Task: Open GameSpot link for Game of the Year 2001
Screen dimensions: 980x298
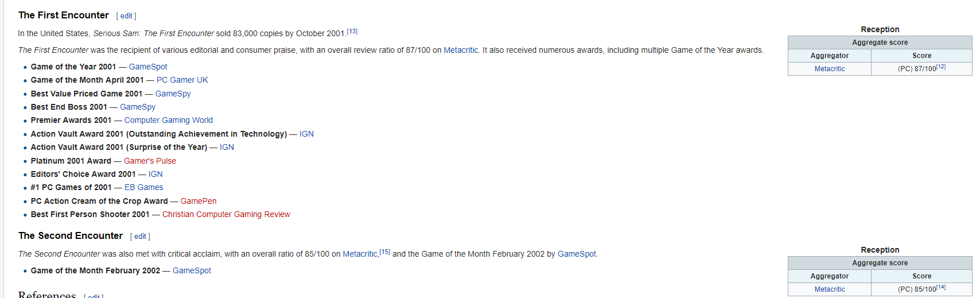Action: [x=148, y=67]
